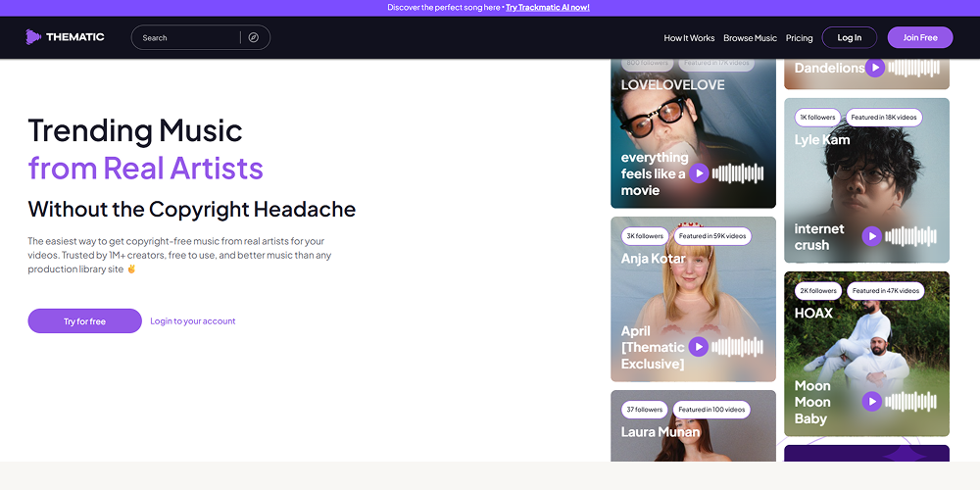The height and width of the screenshot is (490, 980).
Task: Click waveform of Dandelions track
Action: (x=913, y=68)
